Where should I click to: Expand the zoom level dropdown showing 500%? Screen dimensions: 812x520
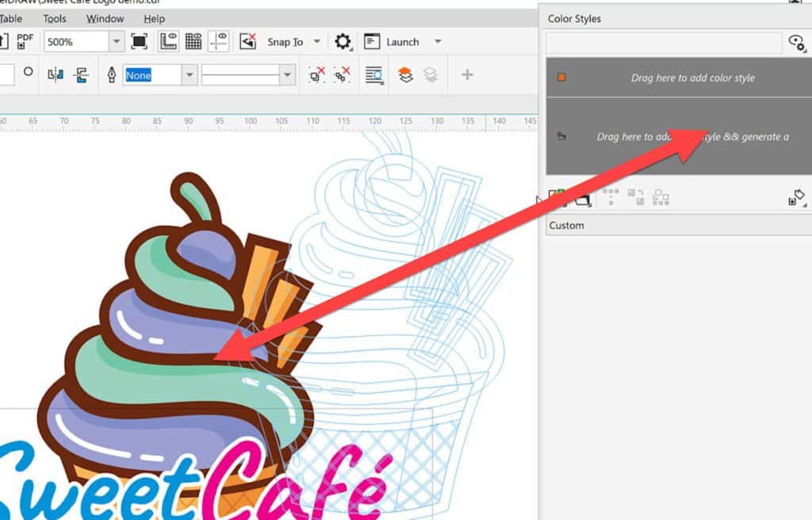117,42
